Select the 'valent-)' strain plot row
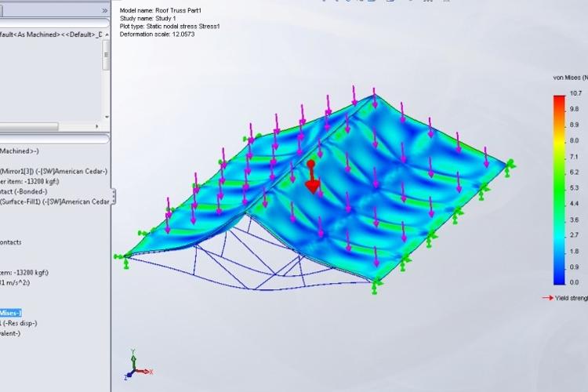 pos(10,333)
